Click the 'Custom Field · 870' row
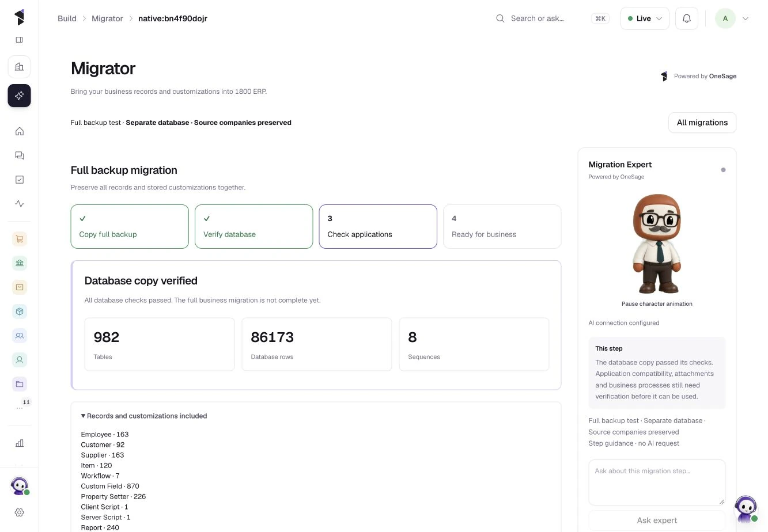 point(110,486)
